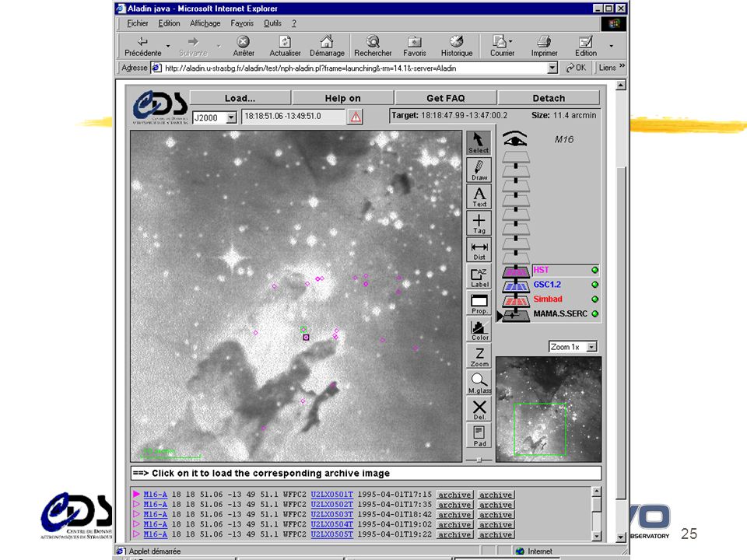Activate the Zoom tool
Screen dimensions: 747x560
coord(479,357)
